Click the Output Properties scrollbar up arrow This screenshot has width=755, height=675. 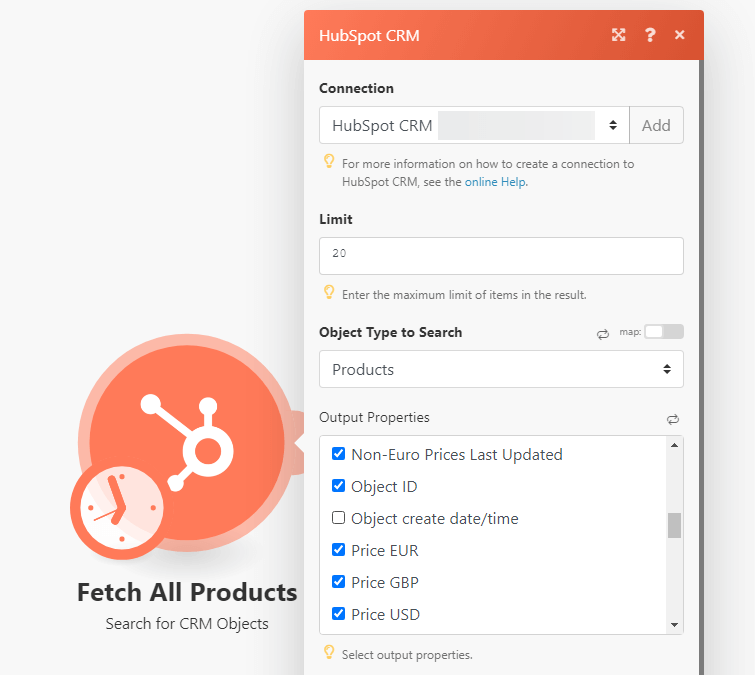click(674, 445)
